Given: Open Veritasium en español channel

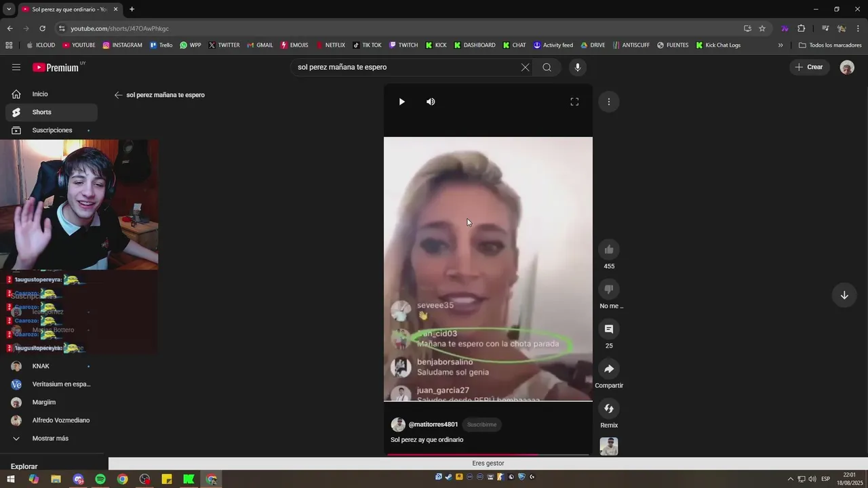Looking at the screenshot, I should tap(52, 384).
